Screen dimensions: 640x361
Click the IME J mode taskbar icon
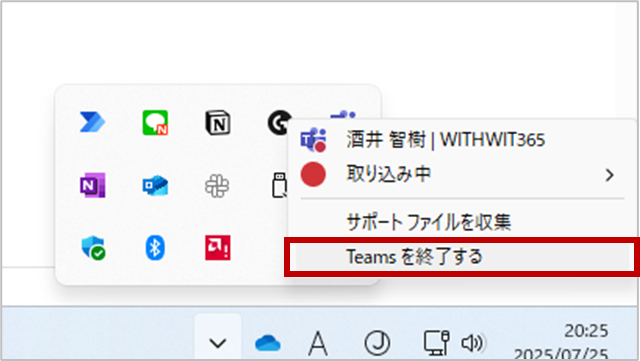pos(377,343)
